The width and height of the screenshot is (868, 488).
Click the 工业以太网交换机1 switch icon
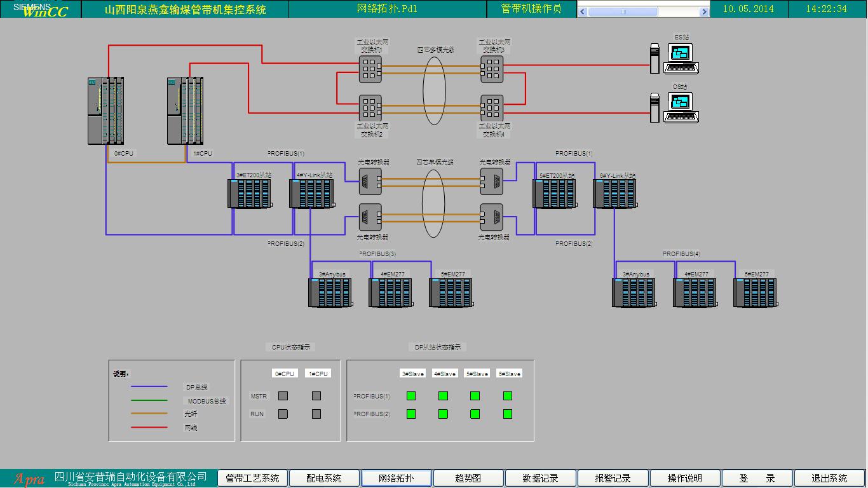point(370,69)
